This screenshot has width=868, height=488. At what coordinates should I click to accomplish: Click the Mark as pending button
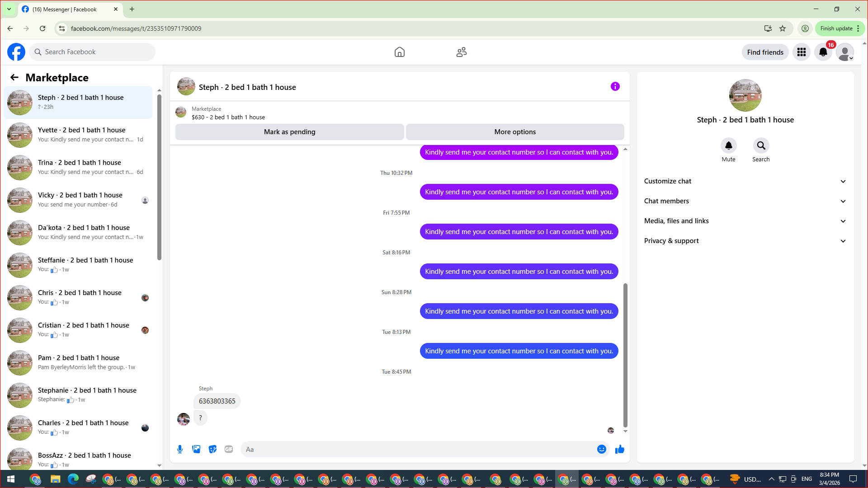(289, 132)
